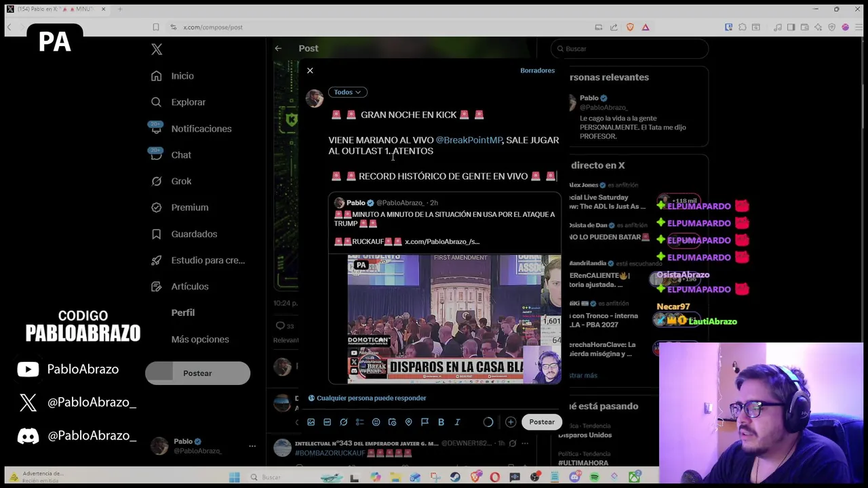Add a poll to the post
Image resolution: width=868 pixels, height=488 pixels.
coord(359,422)
